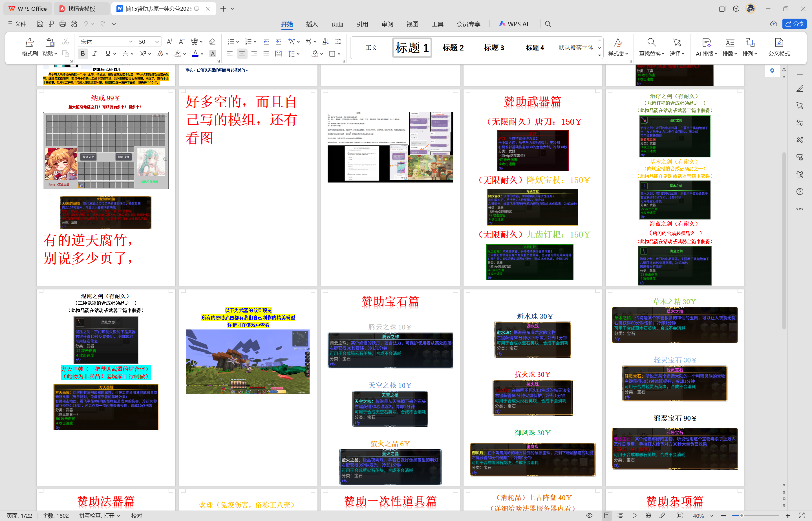Image resolution: width=812 pixels, height=521 pixels.
Task: Click the Format Painter (格式刷) icon
Action: coord(29,43)
